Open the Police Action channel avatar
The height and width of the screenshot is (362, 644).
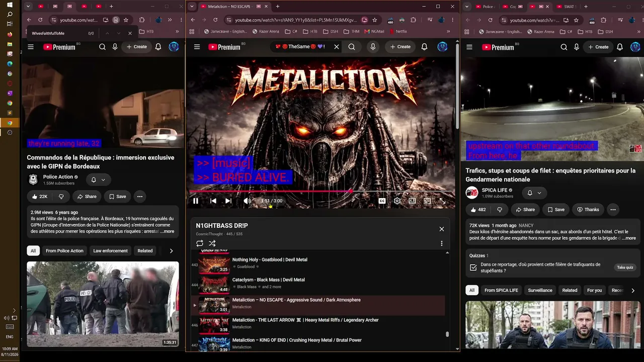tap(33, 179)
